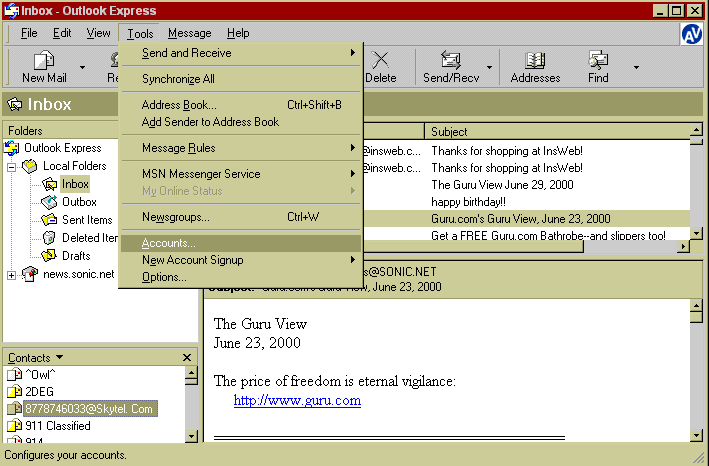This screenshot has height=466, width=709.
Task: Choose Add Sender to Address Book
Action: (x=241, y=122)
